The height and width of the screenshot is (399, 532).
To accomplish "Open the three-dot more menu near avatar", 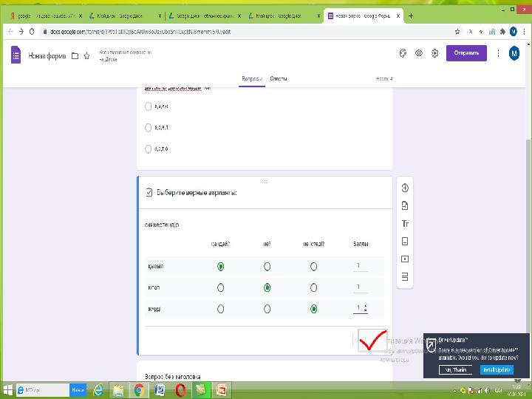I will pos(498,53).
